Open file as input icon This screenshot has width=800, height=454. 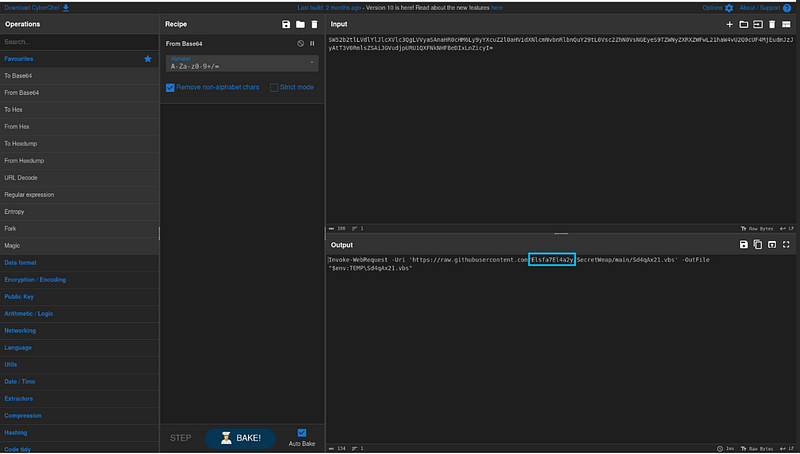click(x=758, y=24)
